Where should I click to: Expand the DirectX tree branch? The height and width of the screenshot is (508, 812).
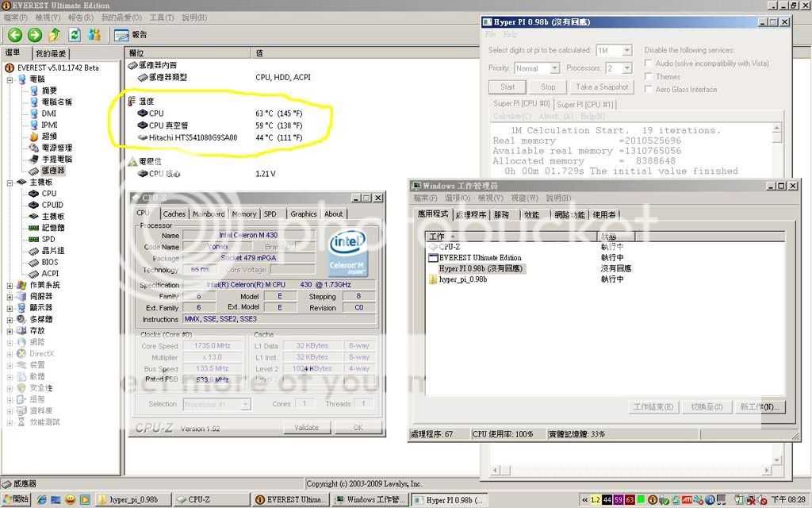click(10, 353)
